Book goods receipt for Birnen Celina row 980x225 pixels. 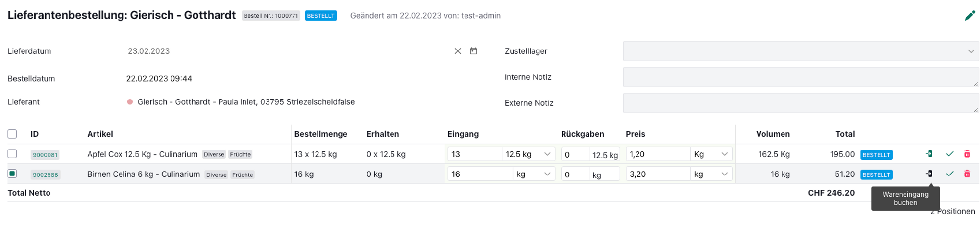coord(929,174)
